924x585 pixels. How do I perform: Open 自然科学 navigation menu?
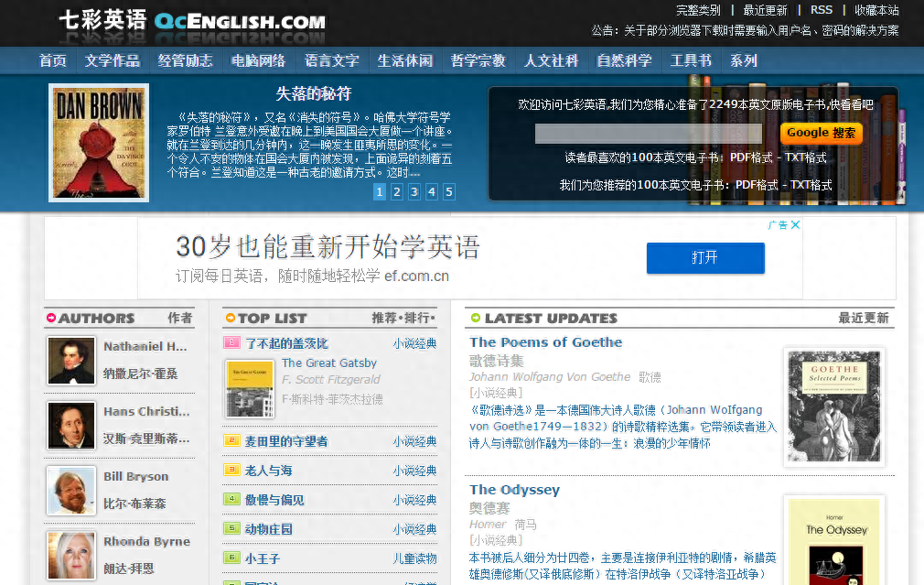(x=624, y=60)
